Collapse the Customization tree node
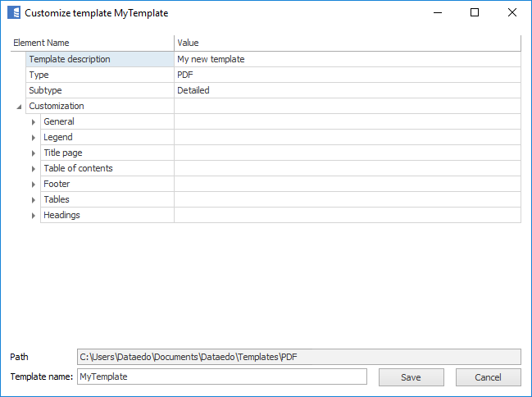The width and height of the screenshot is (532, 397). click(x=18, y=107)
